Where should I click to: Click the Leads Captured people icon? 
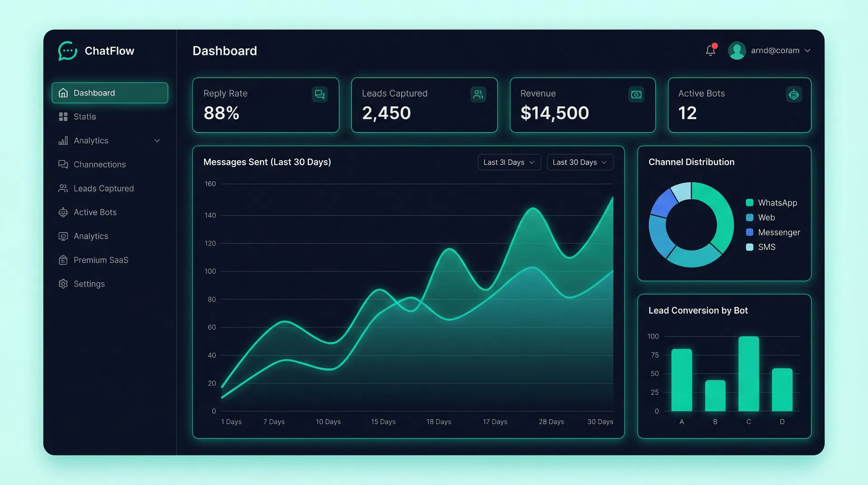click(x=478, y=95)
